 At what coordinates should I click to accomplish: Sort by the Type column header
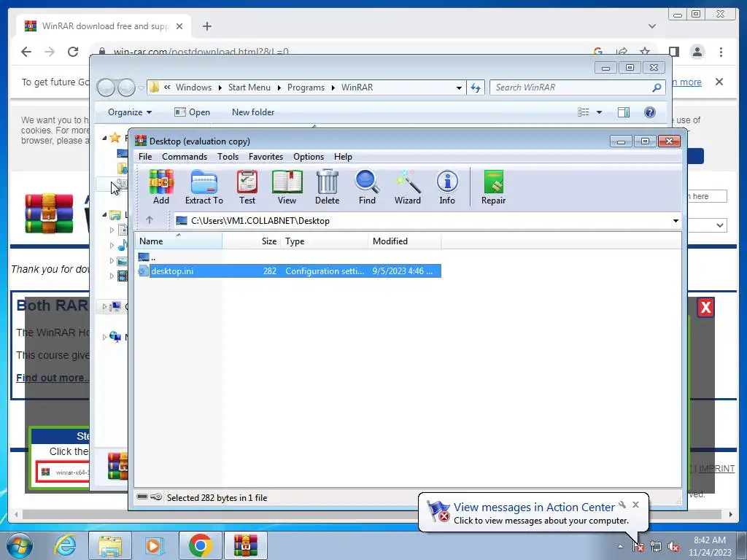point(324,241)
